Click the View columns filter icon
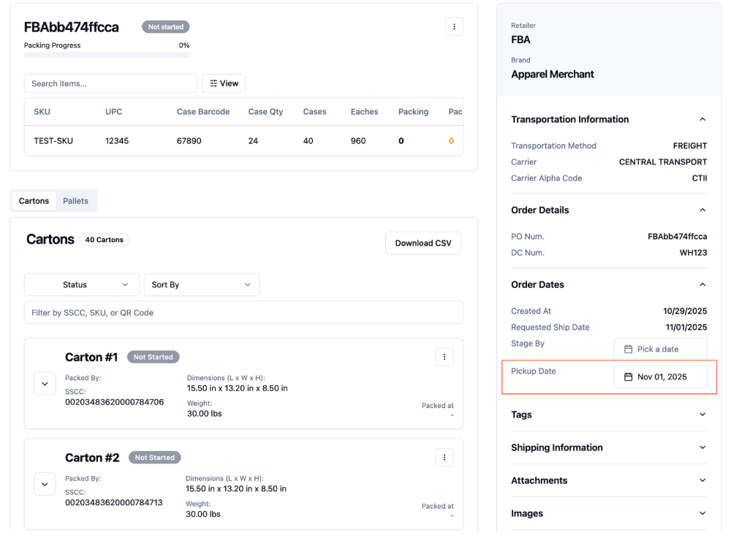 point(213,83)
